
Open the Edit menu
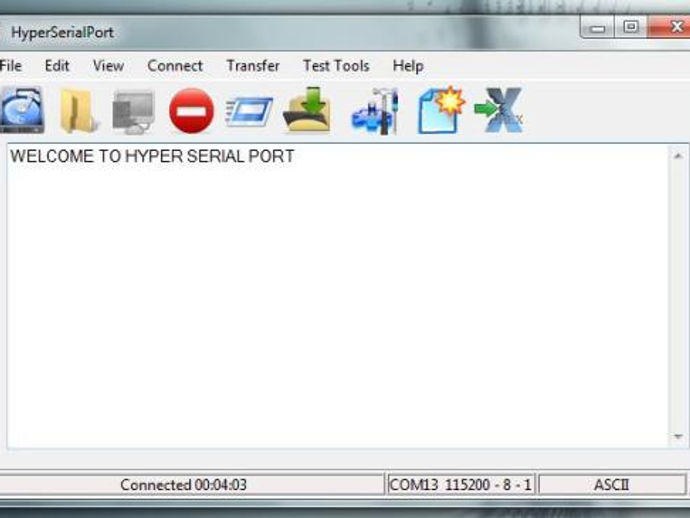57,66
